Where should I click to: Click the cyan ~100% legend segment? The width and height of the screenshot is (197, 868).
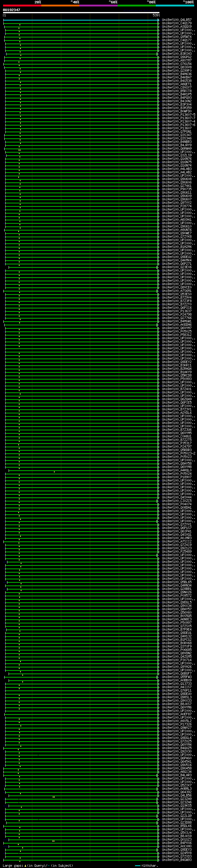(x=175, y=6)
